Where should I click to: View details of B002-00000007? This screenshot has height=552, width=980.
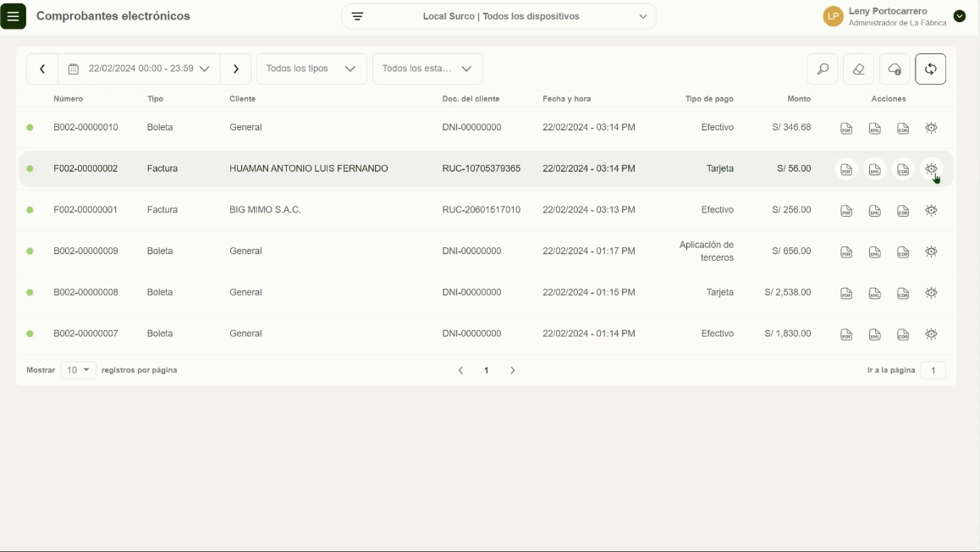(x=931, y=334)
